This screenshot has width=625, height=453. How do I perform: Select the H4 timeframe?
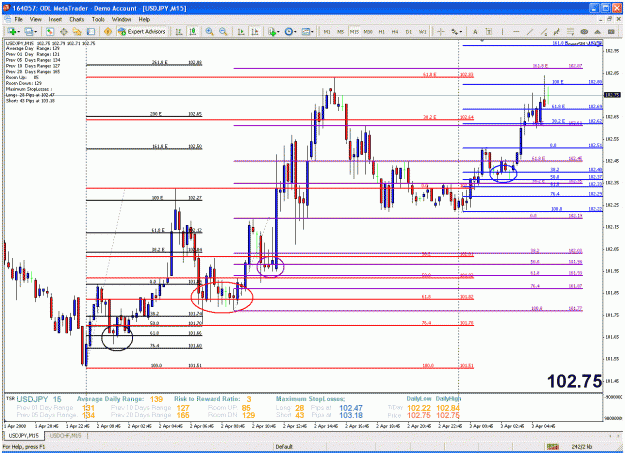[395, 32]
